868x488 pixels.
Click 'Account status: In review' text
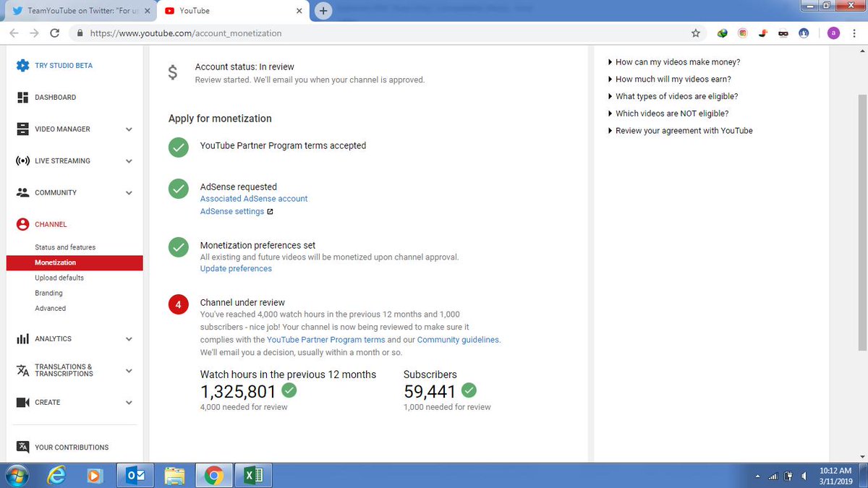pyautogui.click(x=244, y=67)
